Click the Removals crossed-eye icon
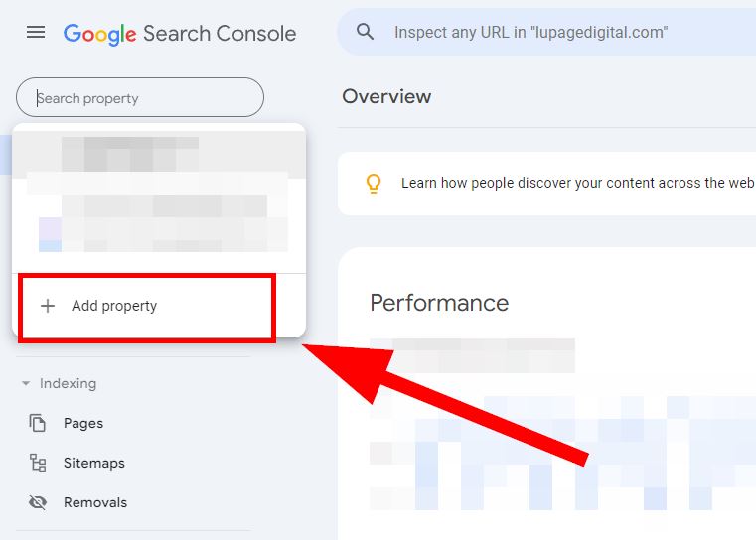756x540 pixels. click(38, 502)
